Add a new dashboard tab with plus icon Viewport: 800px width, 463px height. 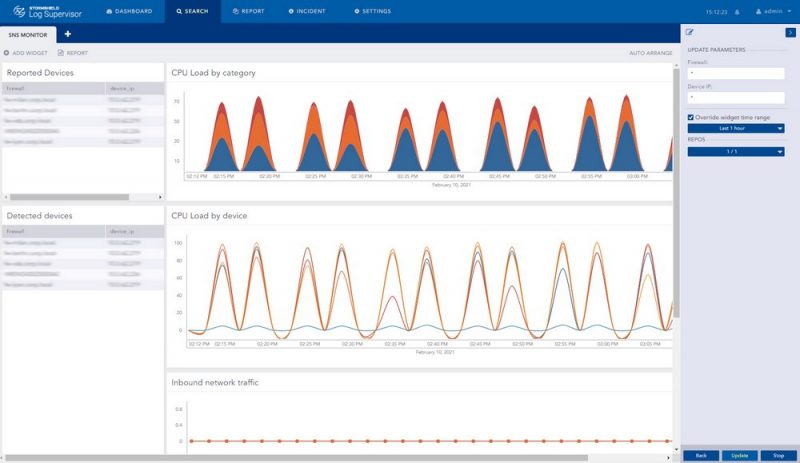point(68,34)
